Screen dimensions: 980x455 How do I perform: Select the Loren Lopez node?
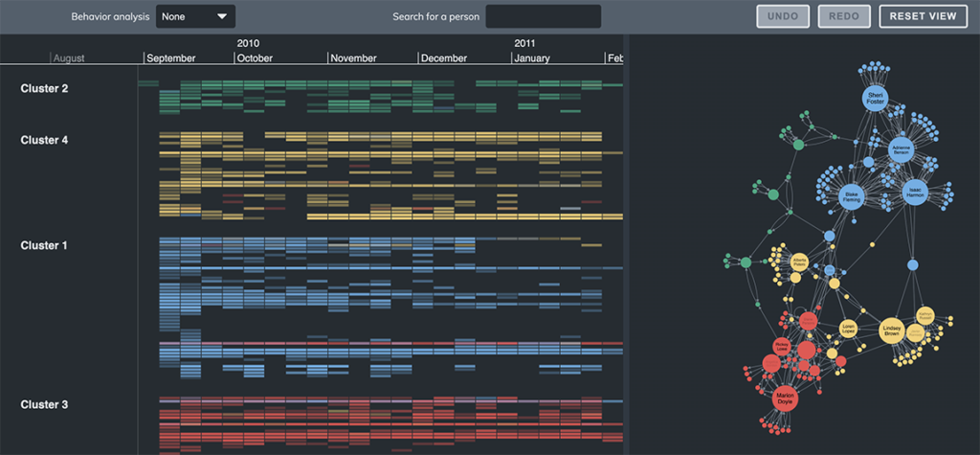pyautogui.click(x=847, y=328)
